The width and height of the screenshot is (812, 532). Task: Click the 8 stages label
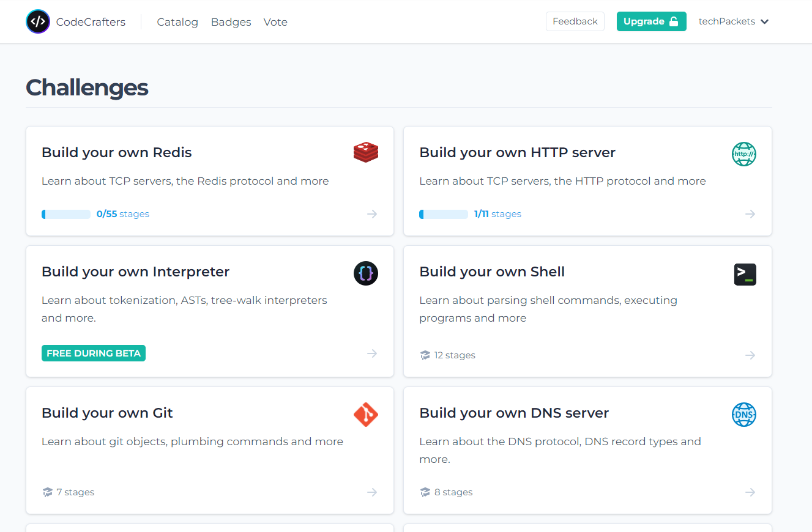pyautogui.click(x=453, y=492)
